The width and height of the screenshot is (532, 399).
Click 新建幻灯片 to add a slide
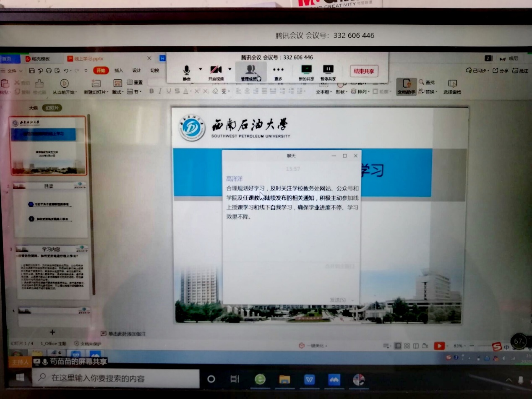(96, 87)
